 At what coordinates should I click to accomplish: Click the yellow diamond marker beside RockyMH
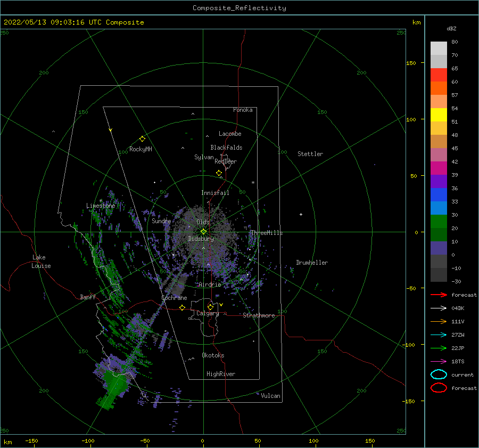click(142, 139)
